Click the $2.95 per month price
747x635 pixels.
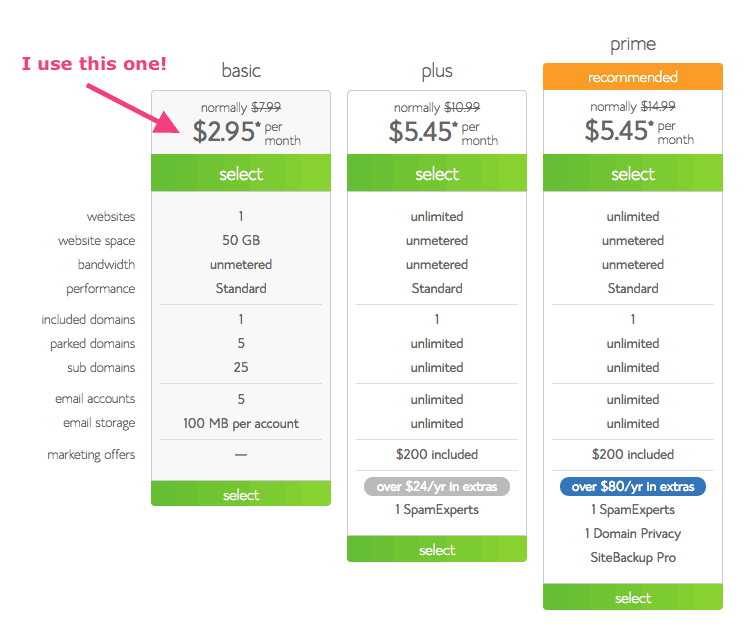[x=246, y=132]
